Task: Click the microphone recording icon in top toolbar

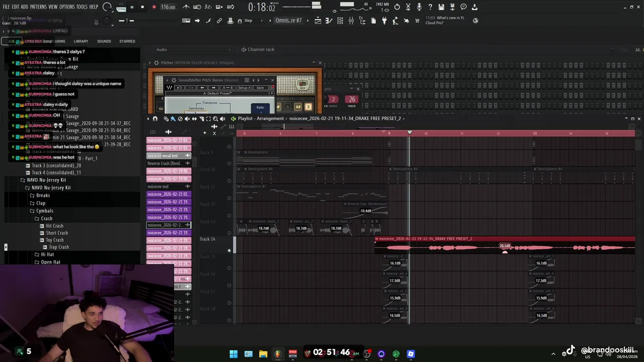Action: pyautogui.click(x=419, y=7)
